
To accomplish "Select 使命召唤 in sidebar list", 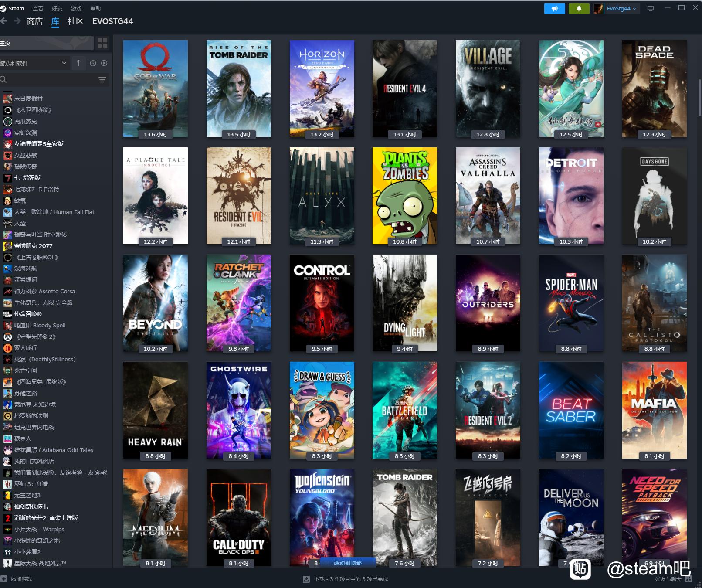I will pyautogui.click(x=28, y=314).
